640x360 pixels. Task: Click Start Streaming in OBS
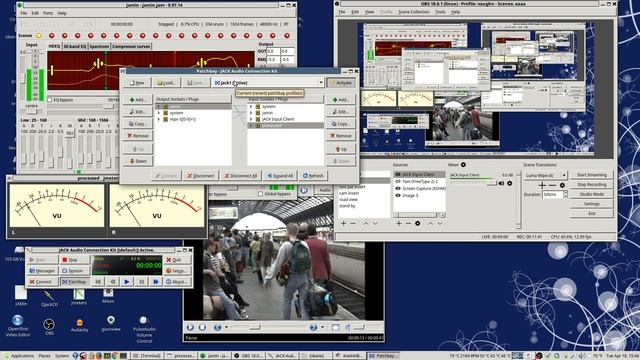click(x=591, y=175)
